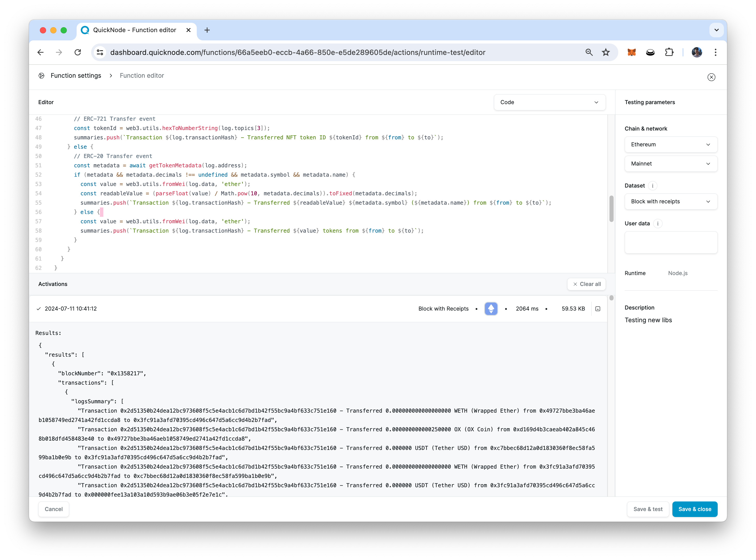Open site information icon in address bar
The height and width of the screenshot is (560, 756).
pos(100,52)
